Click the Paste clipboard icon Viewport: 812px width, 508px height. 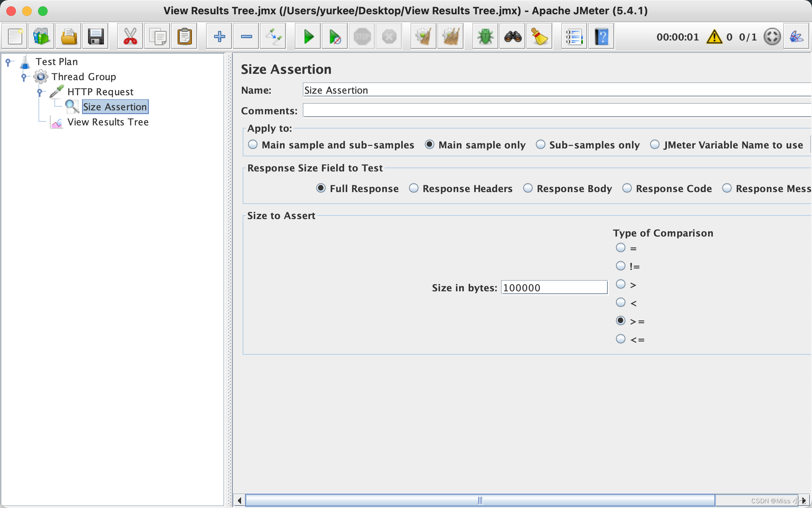pyautogui.click(x=184, y=37)
